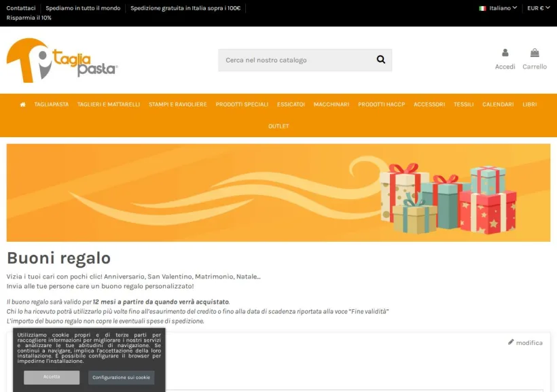Click the Italian flag icon
The width and height of the screenshot is (557, 392).
(482, 8)
